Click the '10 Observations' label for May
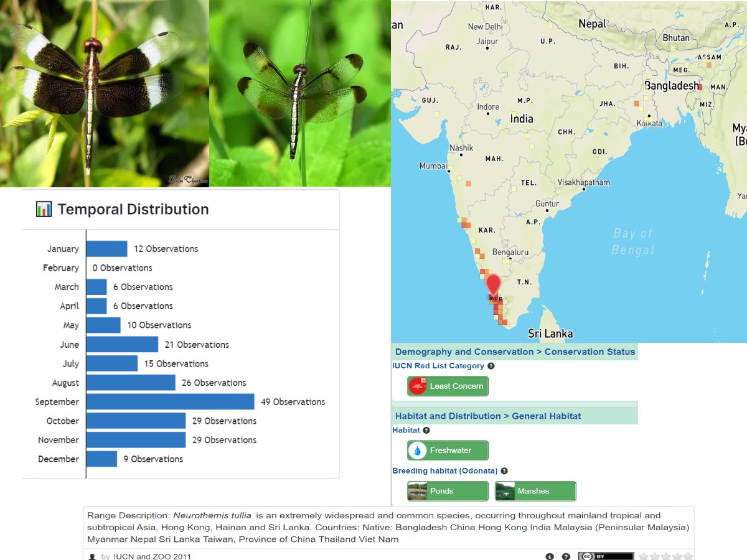This screenshot has width=747, height=560. (x=159, y=325)
